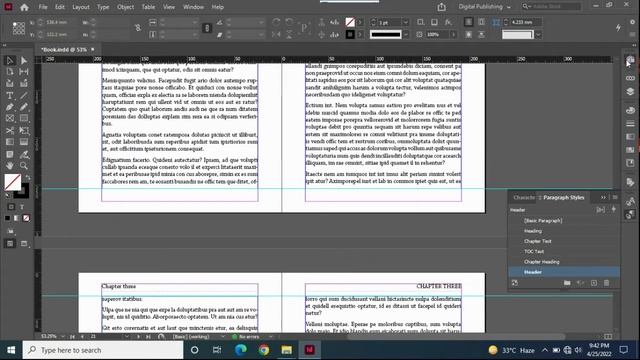Select the Line tool
Screen dimensions: 640x360
[x=24, y=96]
